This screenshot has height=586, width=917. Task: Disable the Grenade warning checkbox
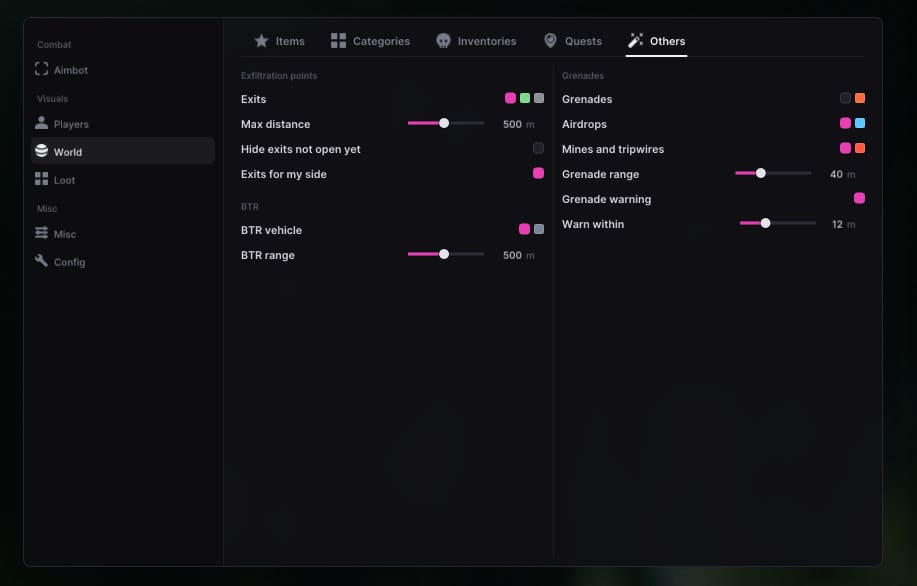pos(860,198)
